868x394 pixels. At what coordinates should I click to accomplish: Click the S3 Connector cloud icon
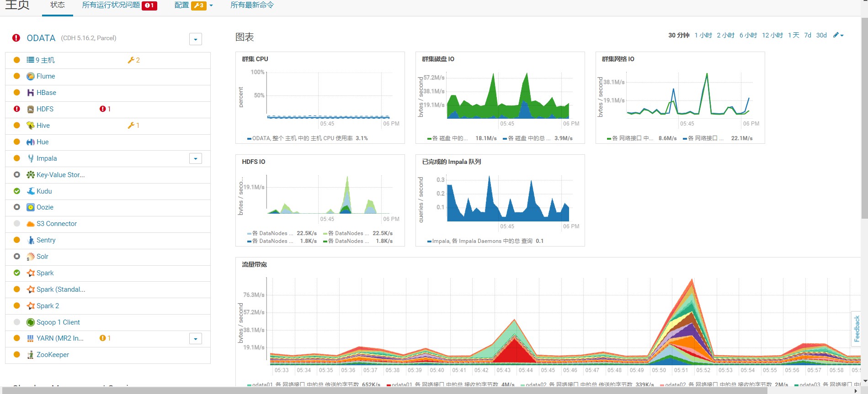31,224
